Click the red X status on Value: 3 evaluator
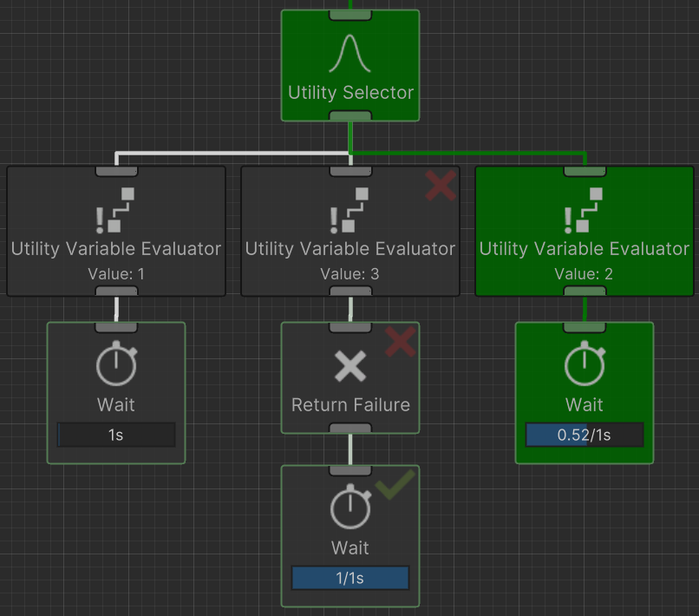 pos(441,185)
